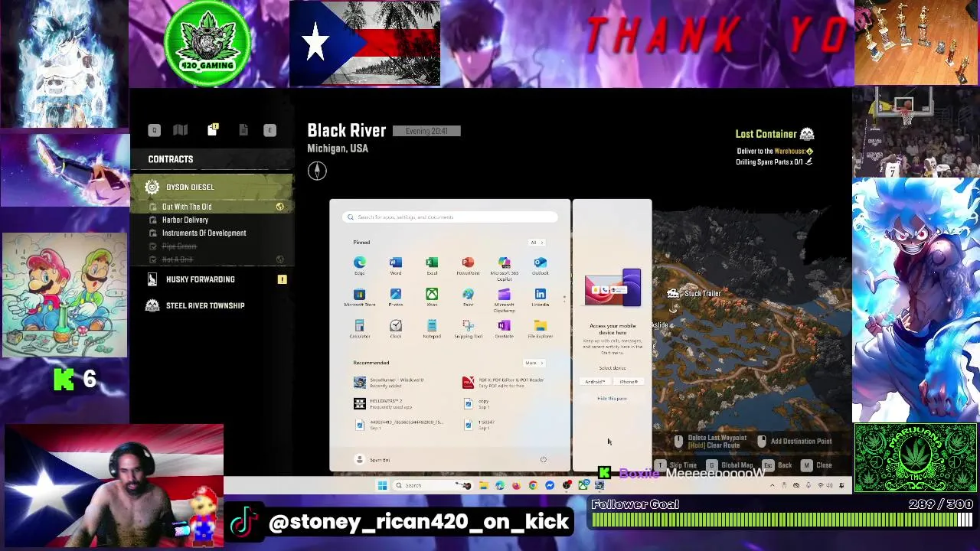Click the Windows Start button on taskbar
Screen dimensions: 980x551
382,485
